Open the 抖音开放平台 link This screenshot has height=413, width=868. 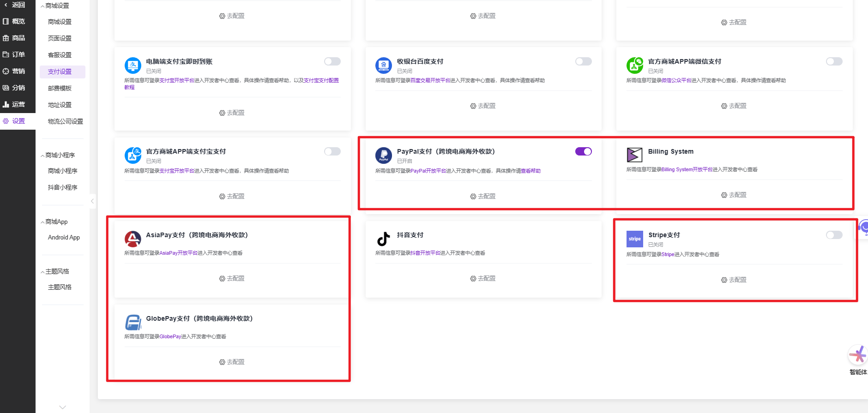pyautogui.click(x=425, y=253)
